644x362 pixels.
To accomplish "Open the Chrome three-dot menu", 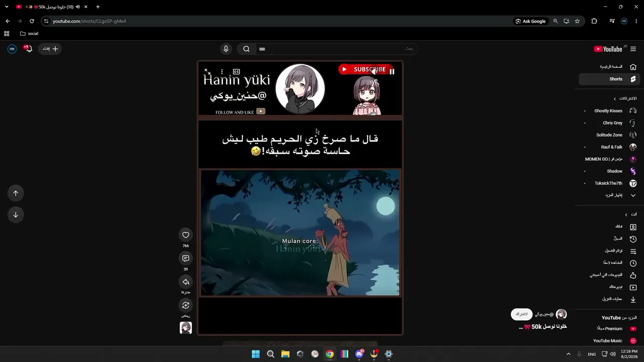I will tap(636, 21).
